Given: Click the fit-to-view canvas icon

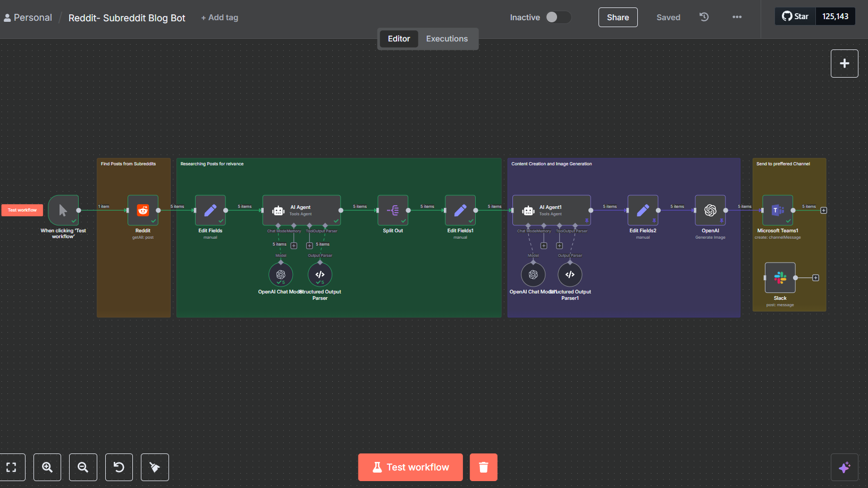Looking at the screenshot, I should (11, 467).
